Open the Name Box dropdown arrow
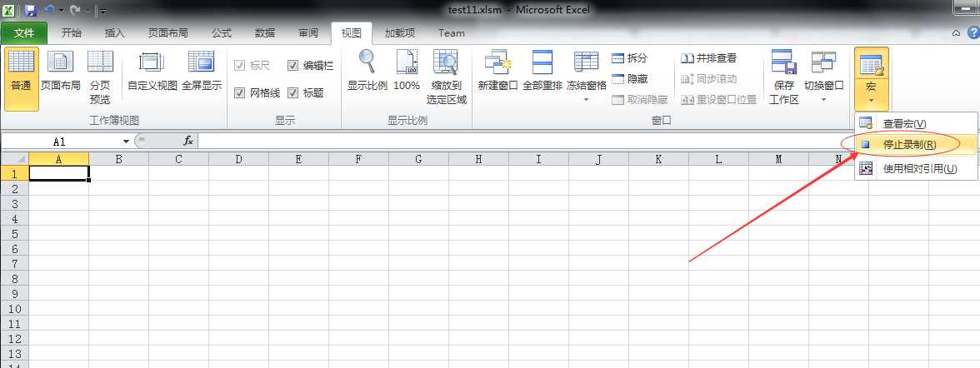This screenshot has width=980, height=368. pos(127,142)
